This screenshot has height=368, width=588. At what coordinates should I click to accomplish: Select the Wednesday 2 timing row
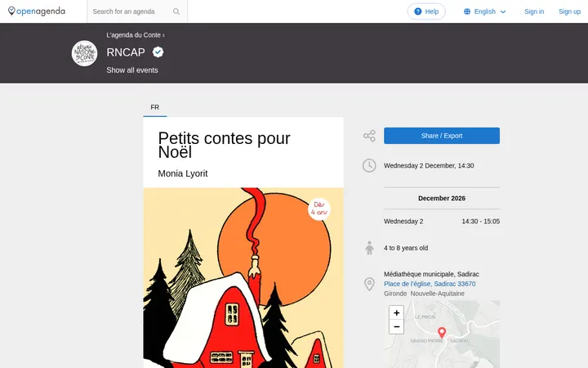[441, 221]
